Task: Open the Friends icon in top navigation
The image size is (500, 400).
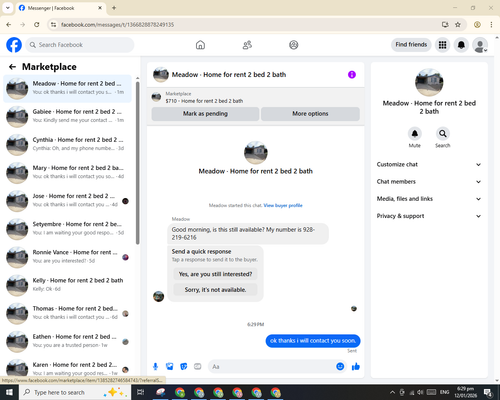Action: point(247,45)
